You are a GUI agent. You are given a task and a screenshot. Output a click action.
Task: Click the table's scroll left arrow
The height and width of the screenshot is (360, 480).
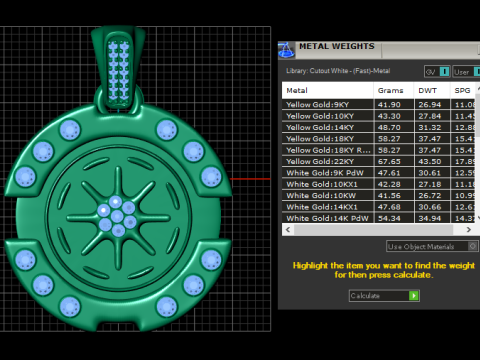tap(288, 230)
